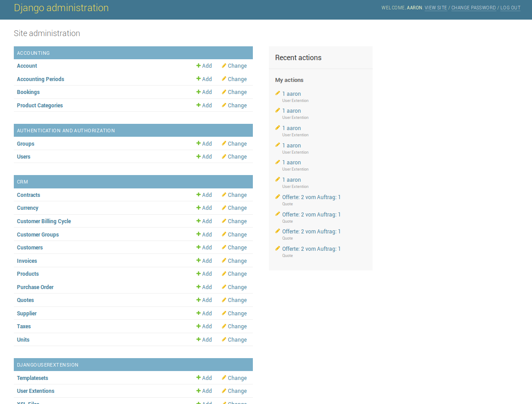Open the last '1 aaron' recent action
The height and width of the screenshot is (404, 532).
(x=292, y=180)
